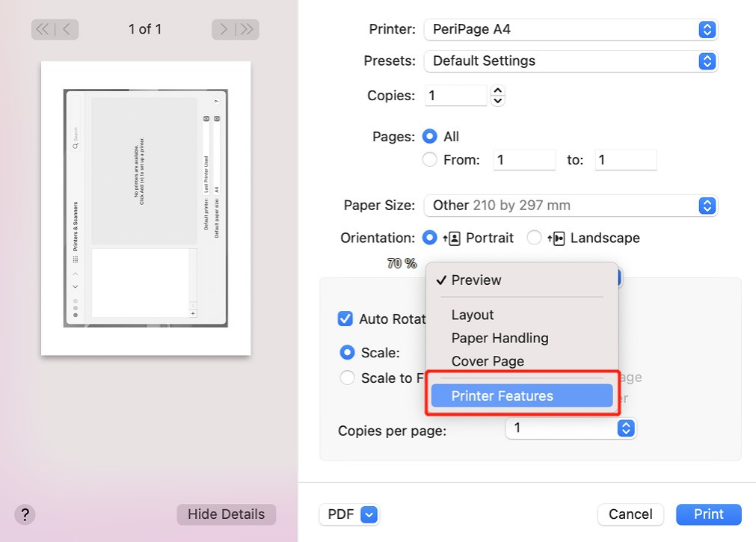Click the first-page navigation arrow
756x542 pixels.
43,29
